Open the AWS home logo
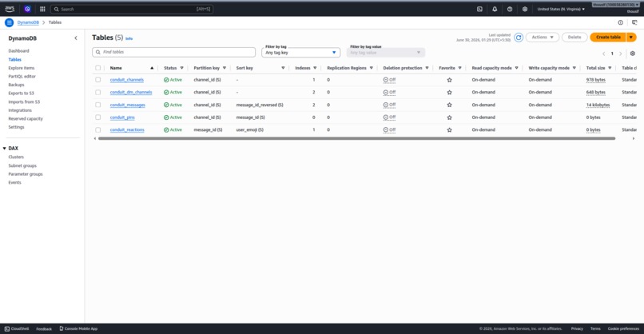This screenshot has height=334, width=644. (x=10, y=9)
